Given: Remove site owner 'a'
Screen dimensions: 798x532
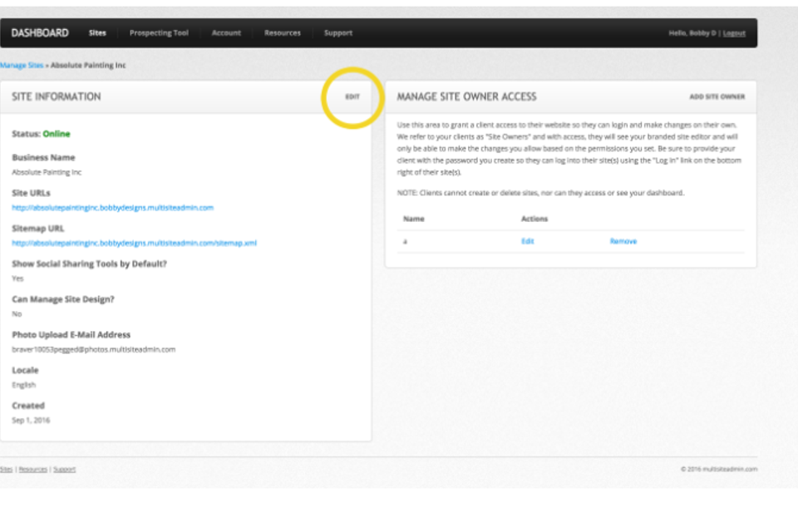Looking at the screenshot, I should click(623, 241).
